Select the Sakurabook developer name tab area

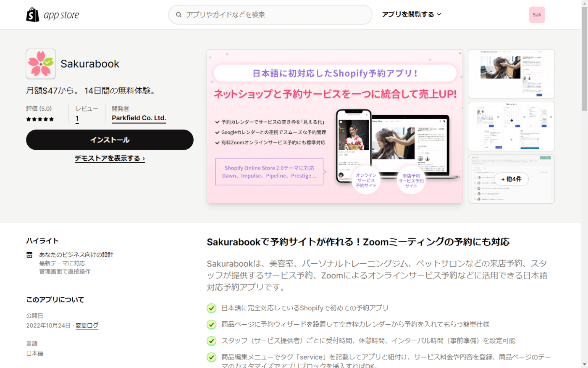pos(139,114)
